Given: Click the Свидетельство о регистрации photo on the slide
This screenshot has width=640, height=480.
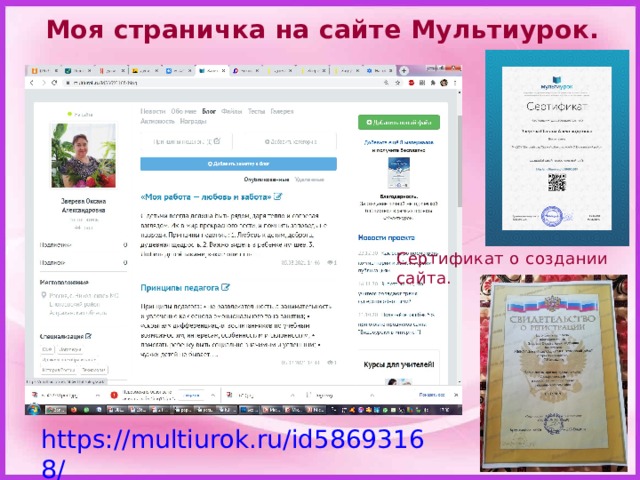Looking at the screenshot, I should [554, 373].
